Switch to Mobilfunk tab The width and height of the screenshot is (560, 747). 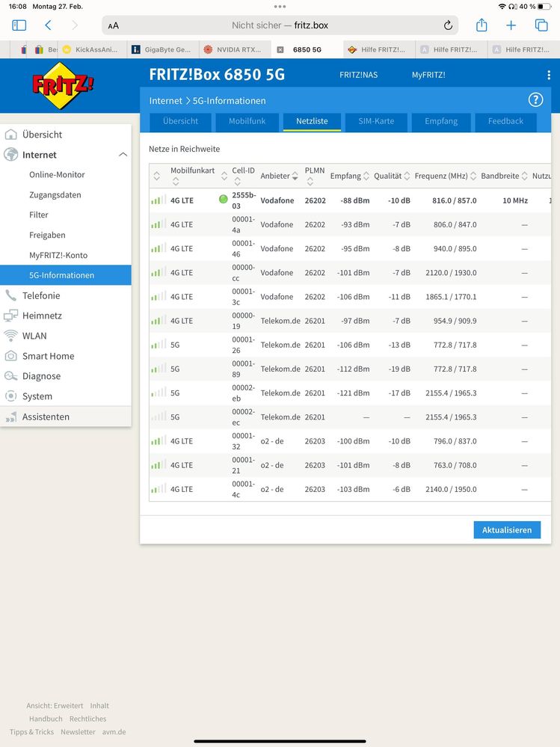(247, 121)
